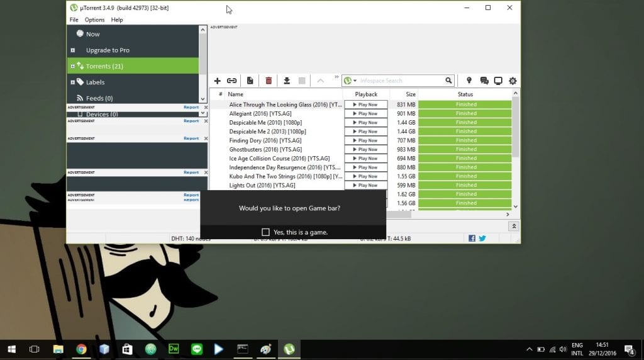The image size is (644, 360).
Task: Click the Start Torrent download arrow icon
Action: pos(287,81)
